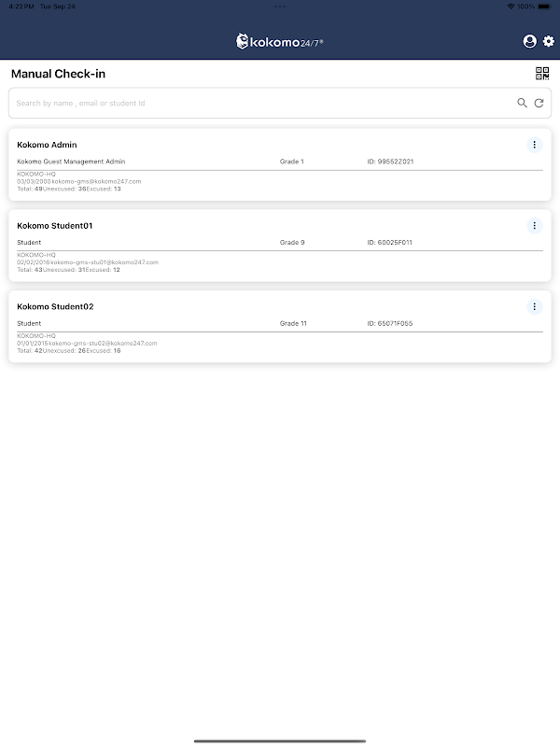
Task: Open more options for Kokomo Student01
Action: click(x=534, y=226)
